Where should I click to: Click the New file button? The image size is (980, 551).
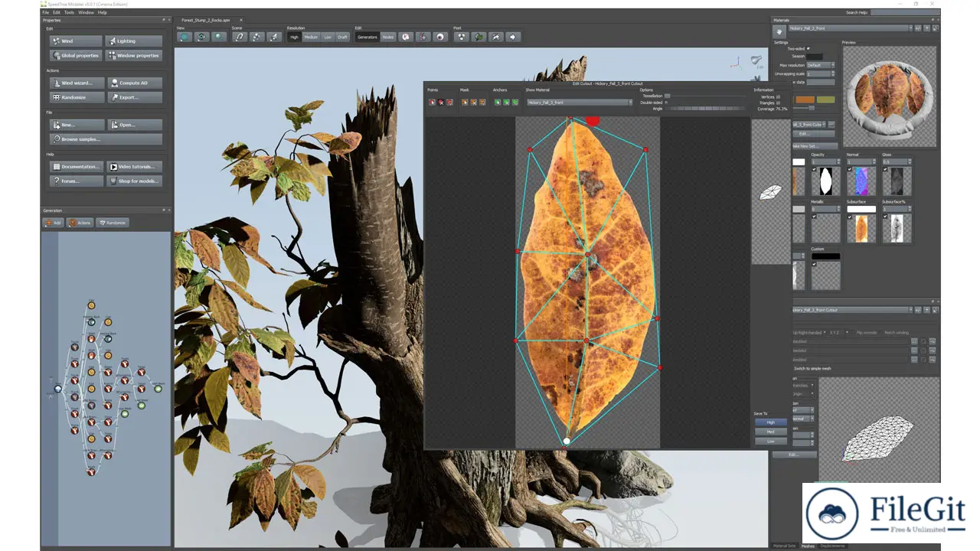coord(76,125)
